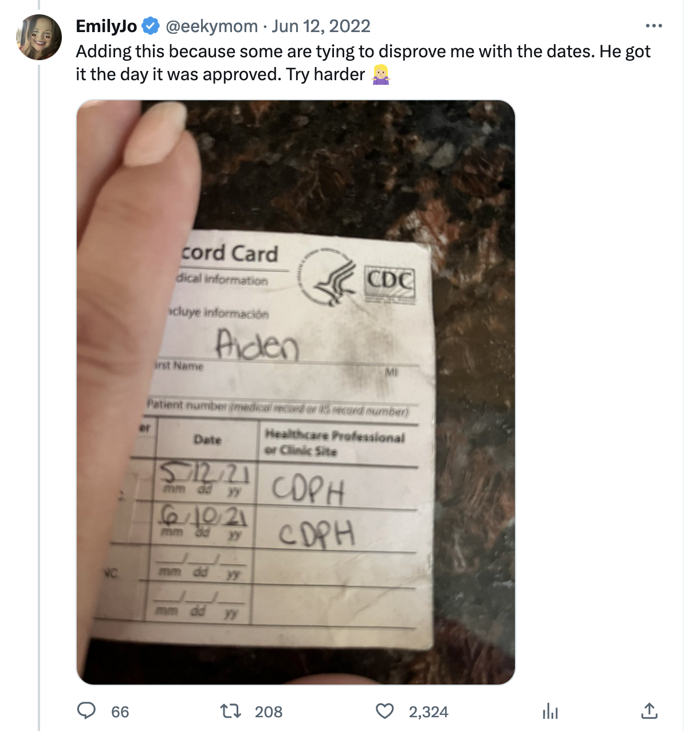This screenshot has width=700, height=731.
Task: Click the handwritten name Aiden in photo
Action: [258, 345]
